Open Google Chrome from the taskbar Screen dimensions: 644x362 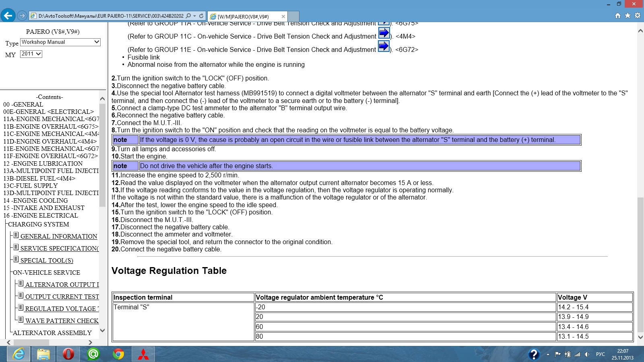point(118,354)
